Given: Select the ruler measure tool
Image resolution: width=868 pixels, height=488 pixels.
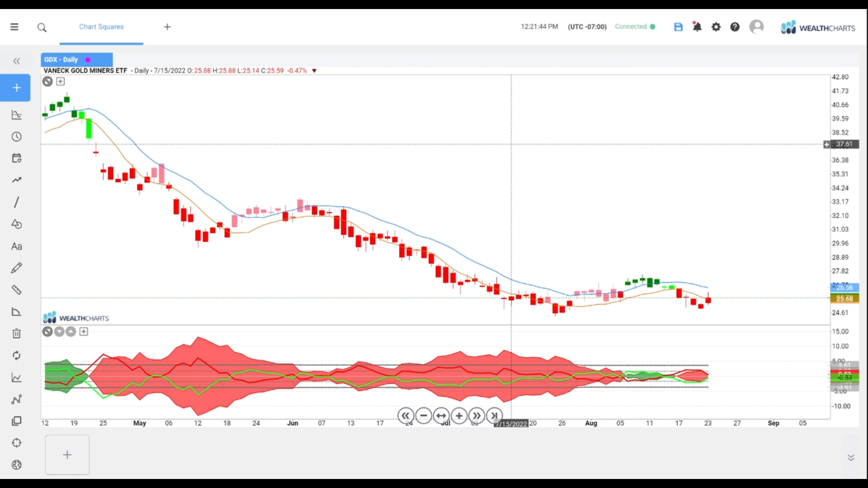Looking at the screenshot, I should pos(17,290).
